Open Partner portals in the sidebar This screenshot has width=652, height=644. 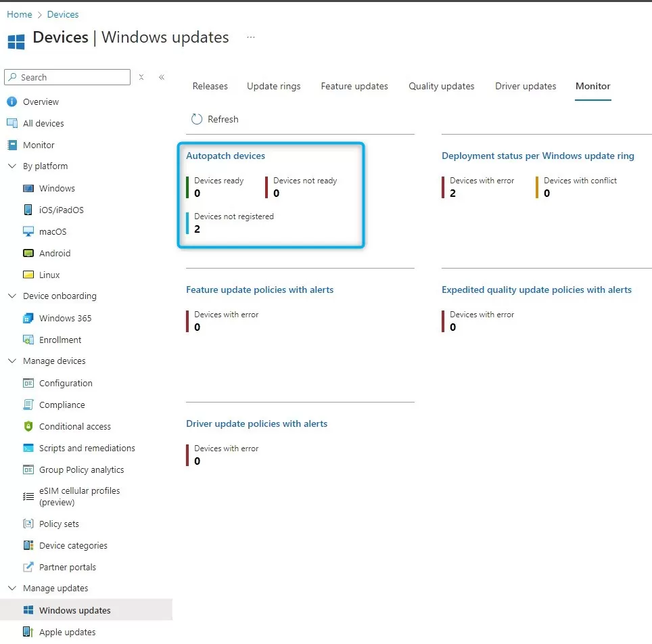68,567
